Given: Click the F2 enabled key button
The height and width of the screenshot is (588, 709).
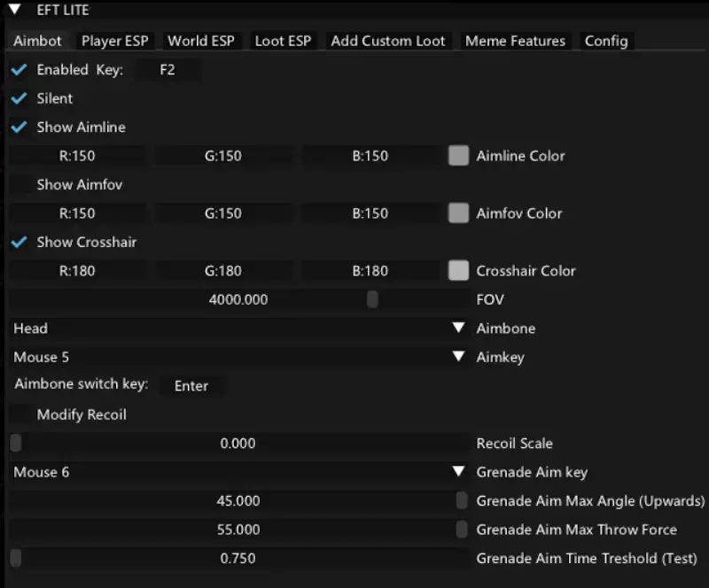Looking at the screenshot, I should point(168,70).
